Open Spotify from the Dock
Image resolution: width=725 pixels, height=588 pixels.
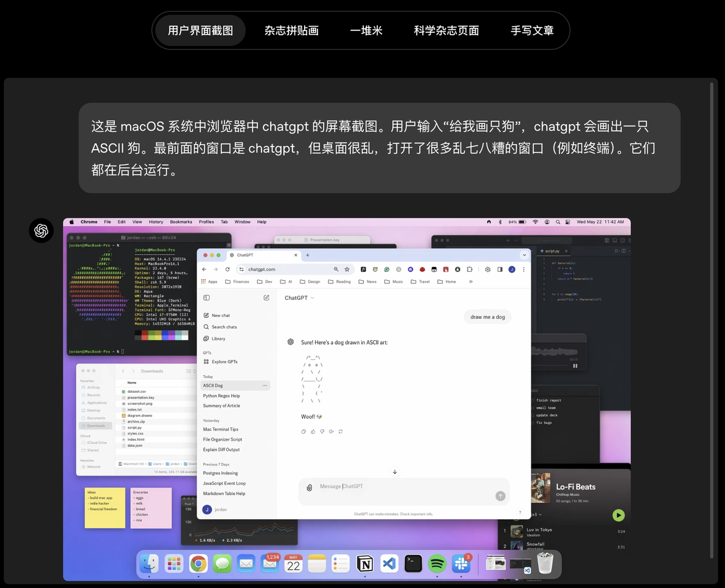coord(437,564)
